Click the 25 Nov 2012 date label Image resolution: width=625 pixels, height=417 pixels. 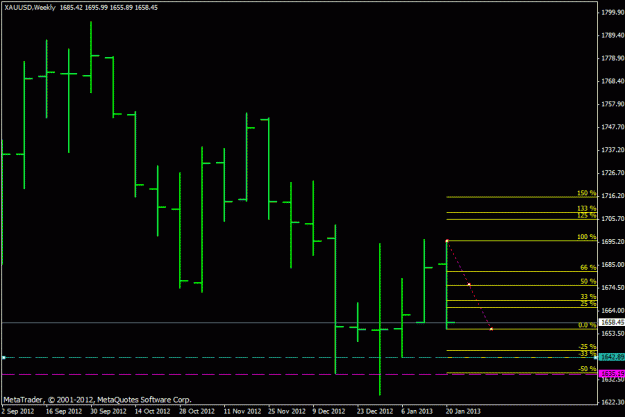click(x=287, y=411)
